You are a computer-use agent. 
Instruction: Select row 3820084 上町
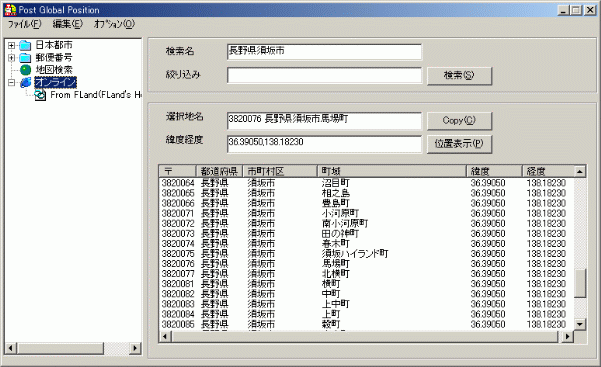[x=366, y=314]
